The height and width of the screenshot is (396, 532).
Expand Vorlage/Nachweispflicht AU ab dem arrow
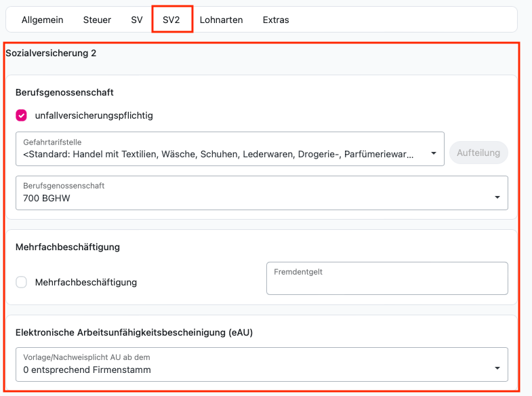click(497, 368)
